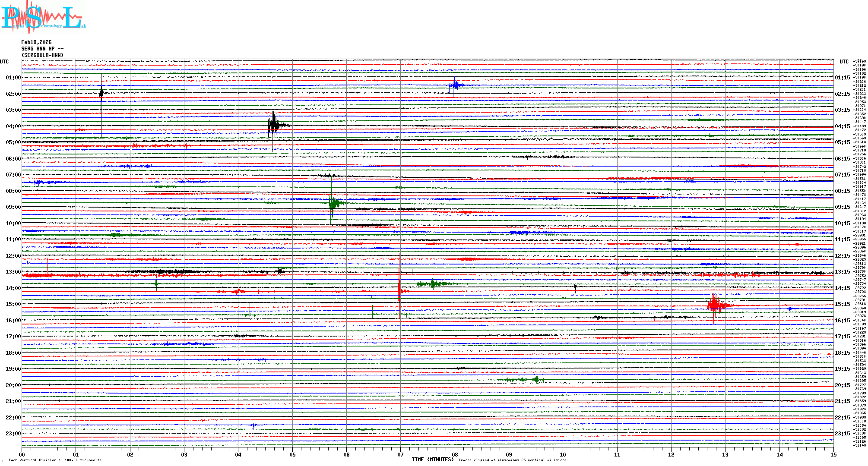
Task: Click minute 07 on the bottom axis
Action: 401,454
